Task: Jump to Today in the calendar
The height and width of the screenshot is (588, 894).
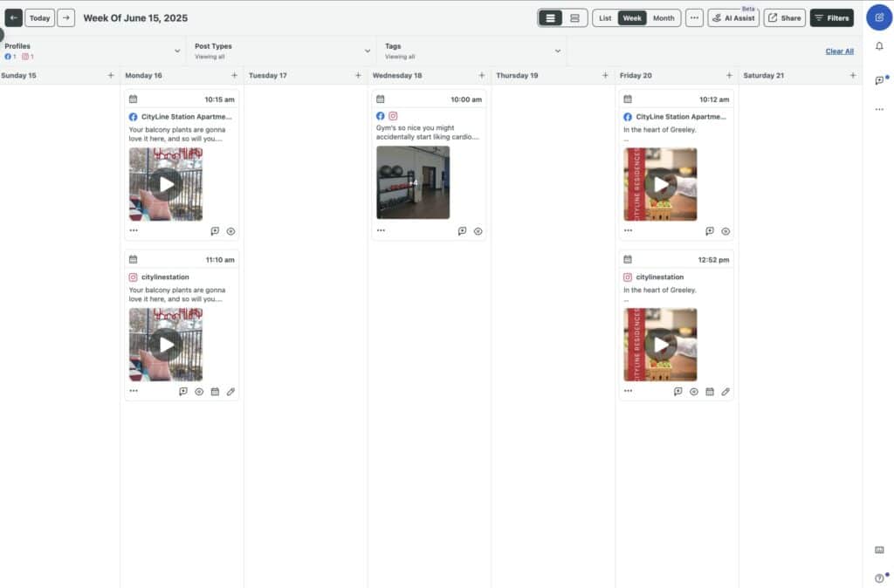Action: pos(40,17)
